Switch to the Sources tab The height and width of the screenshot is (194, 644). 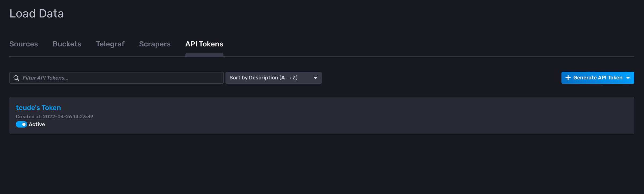coord(23,44)
